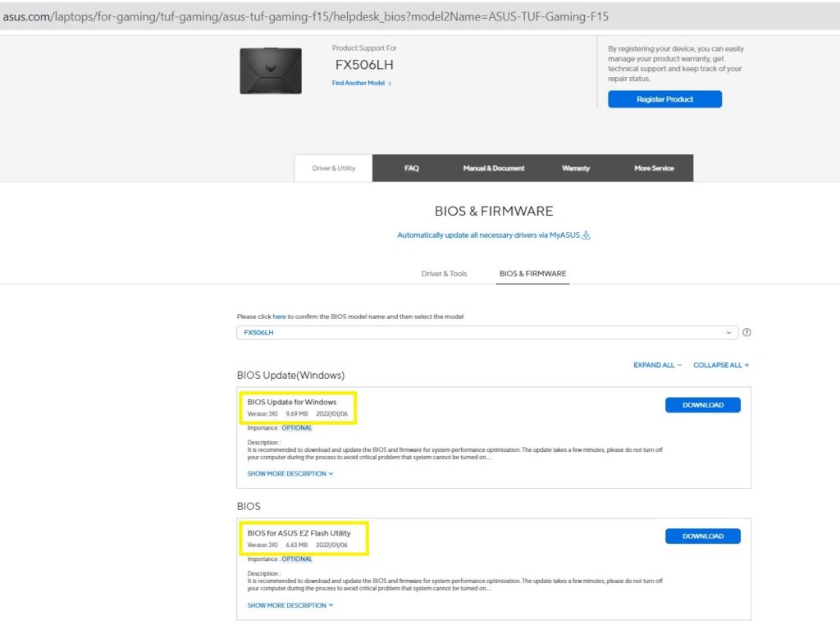Expand SHOW MORE DESCRIPTION for BIOS Update for Windows
840x629 pixels.
[x=290, y=474]
